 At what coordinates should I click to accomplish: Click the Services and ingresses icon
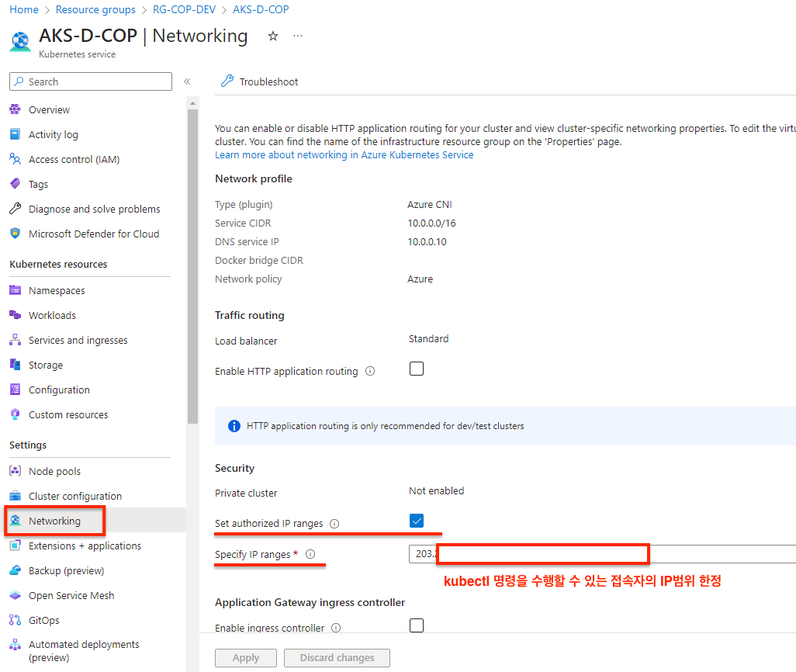coord(16,340)
